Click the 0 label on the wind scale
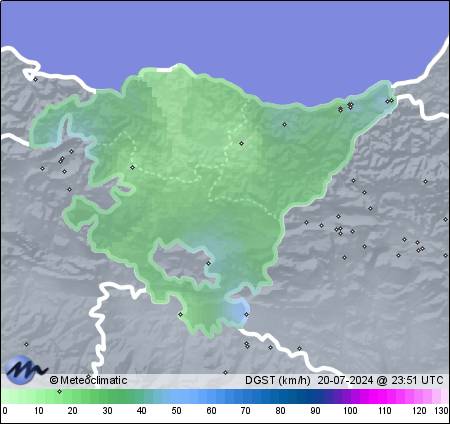This screenshot has width=450, height=424. 4,411
